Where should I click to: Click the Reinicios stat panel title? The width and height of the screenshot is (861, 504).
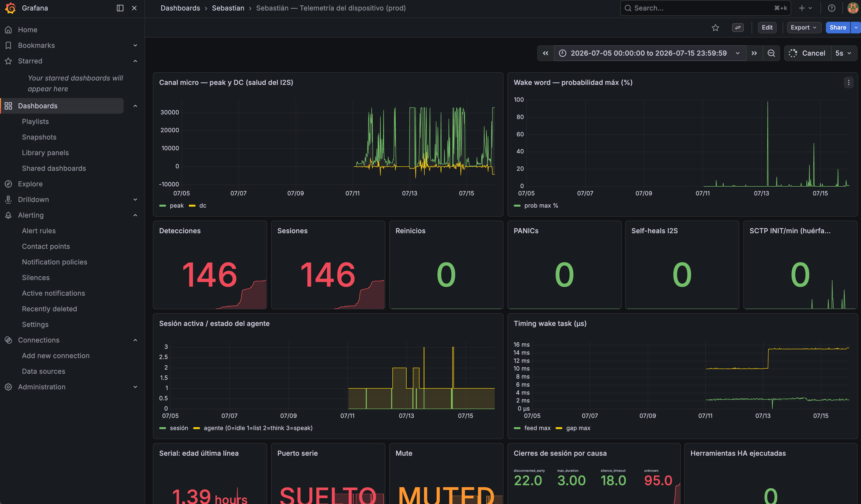(410, 231)
